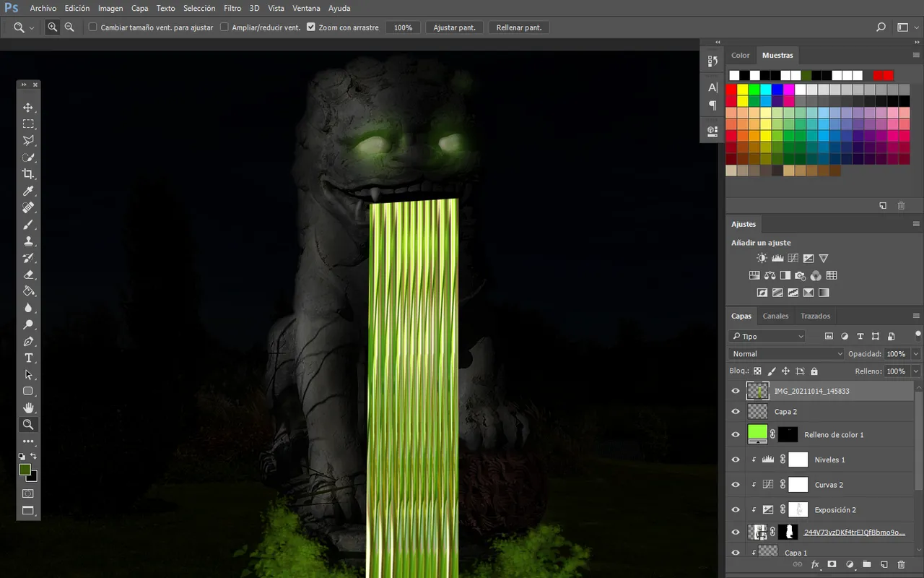This screenshot has width=924, height=578.
Task: Open the Opacidad value dropdown arrow
Action: tap(916, 354)
